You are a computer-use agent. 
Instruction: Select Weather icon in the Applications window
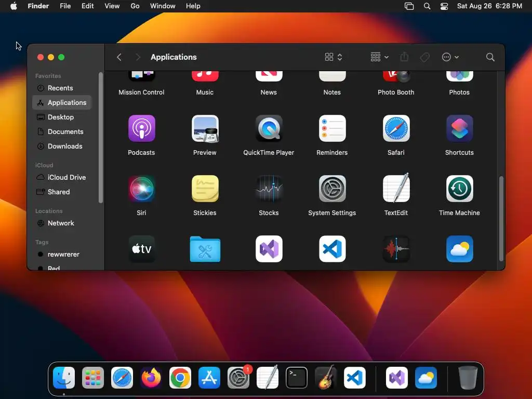(459, 249)
